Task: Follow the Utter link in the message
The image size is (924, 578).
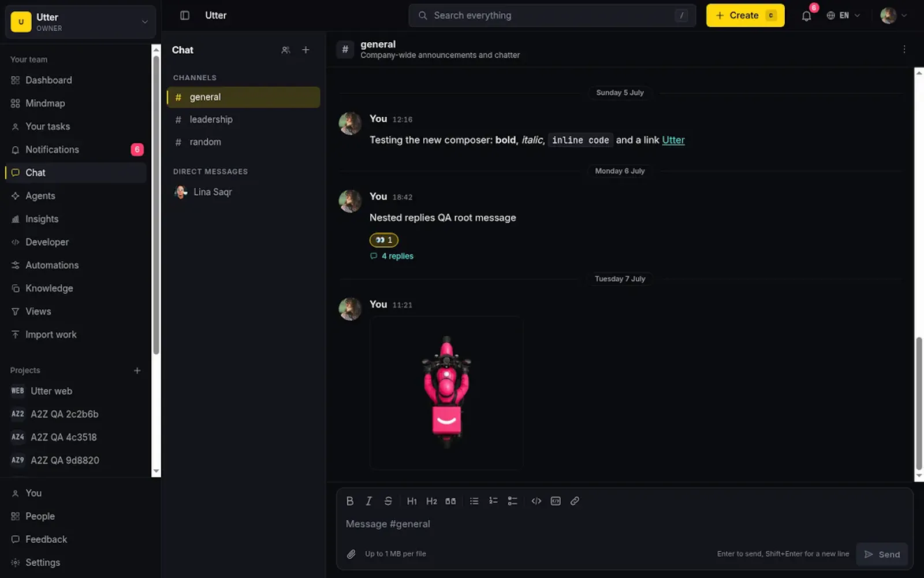Action: [x=673, y=140]
